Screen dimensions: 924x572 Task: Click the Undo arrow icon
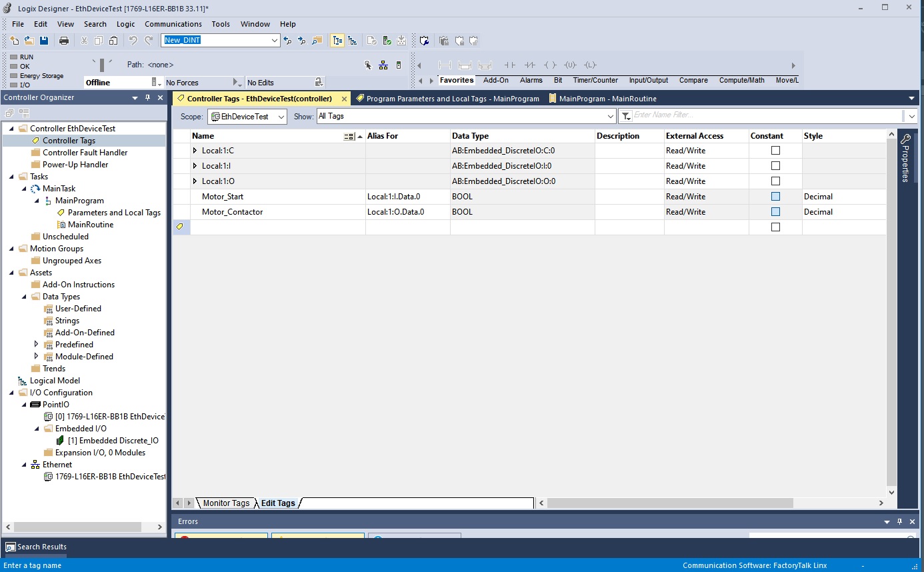133,41
